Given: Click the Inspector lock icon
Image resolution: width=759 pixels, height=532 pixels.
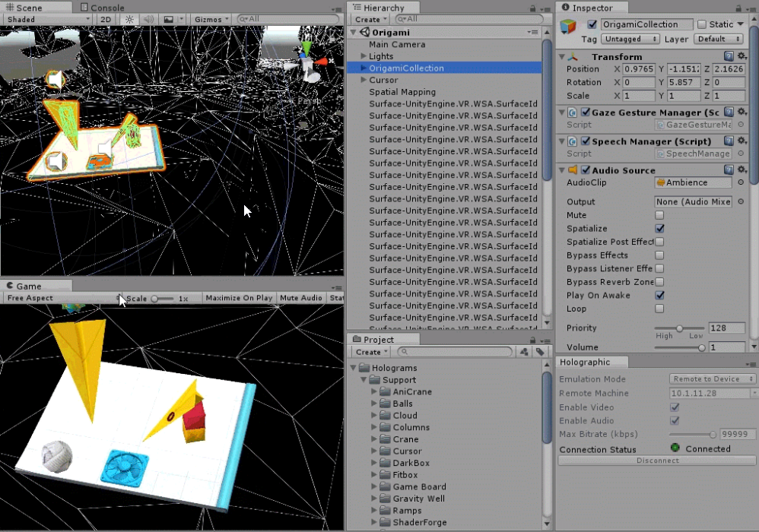Looking at the screenshot, I should pos(738,8).
